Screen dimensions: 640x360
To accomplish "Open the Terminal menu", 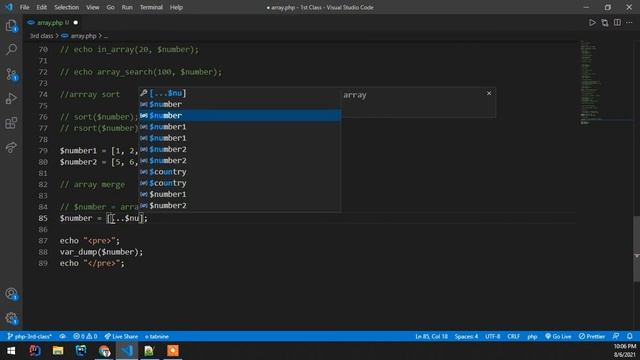I will click(151, 7).
